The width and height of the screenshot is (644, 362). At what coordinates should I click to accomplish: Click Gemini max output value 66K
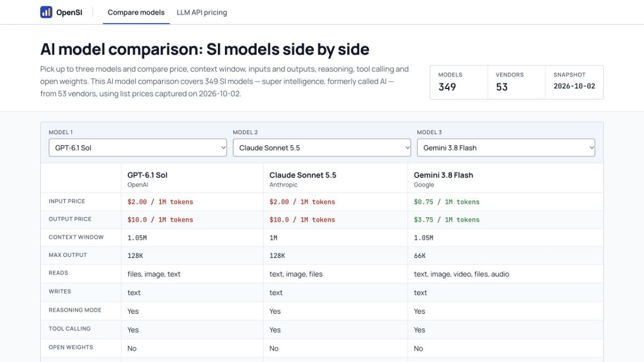[420, 256]
